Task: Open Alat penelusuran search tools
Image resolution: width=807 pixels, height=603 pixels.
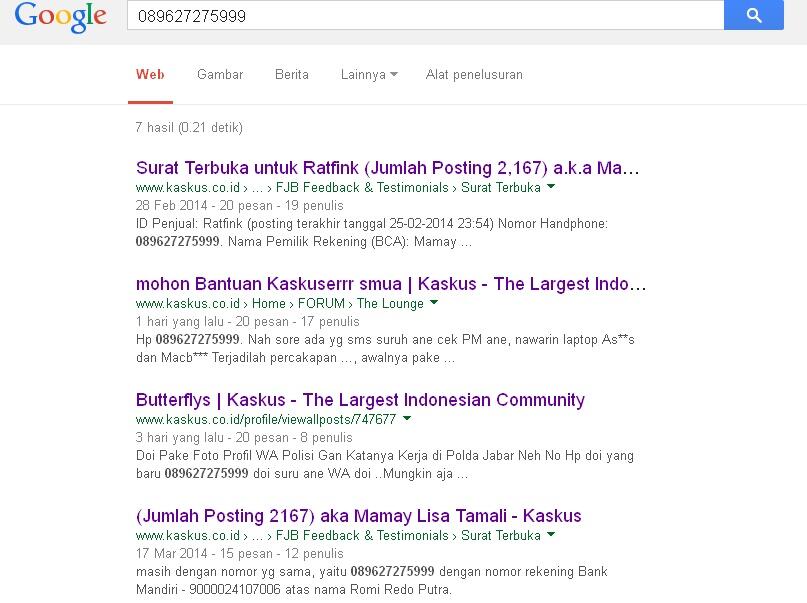Action: pos(474,75)
